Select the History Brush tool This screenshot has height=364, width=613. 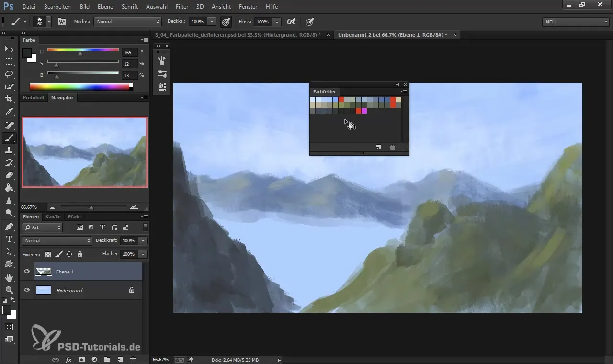tap(9, 163)
